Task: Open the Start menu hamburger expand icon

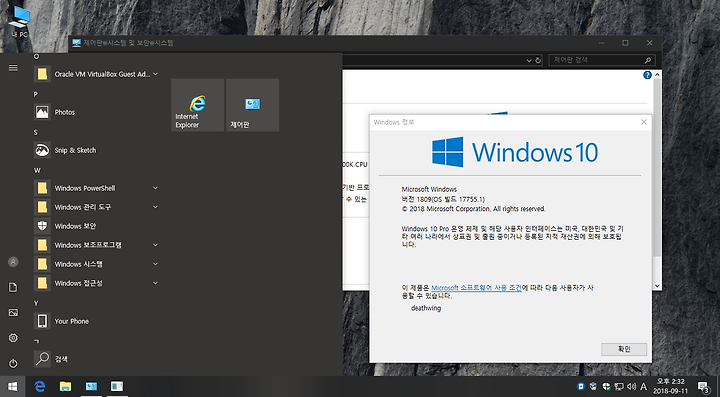Action: pos(13,68)
